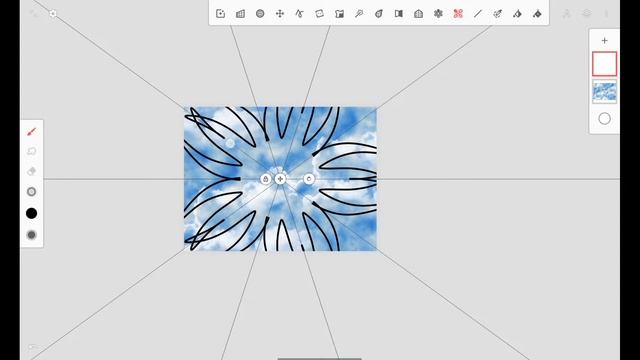This screenshot has height=360, width=640.
Task: Select the faded lasso selection tool
Action: [31, 151]
